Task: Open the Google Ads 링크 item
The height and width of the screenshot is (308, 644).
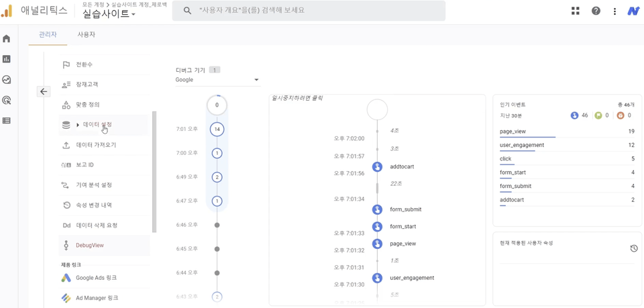Action: coord(96,278)
